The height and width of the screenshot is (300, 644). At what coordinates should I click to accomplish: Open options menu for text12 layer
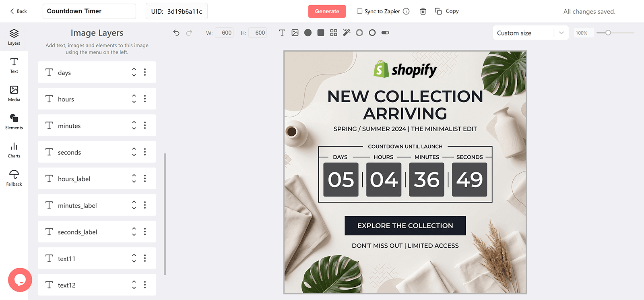click(x=145, y=285)
